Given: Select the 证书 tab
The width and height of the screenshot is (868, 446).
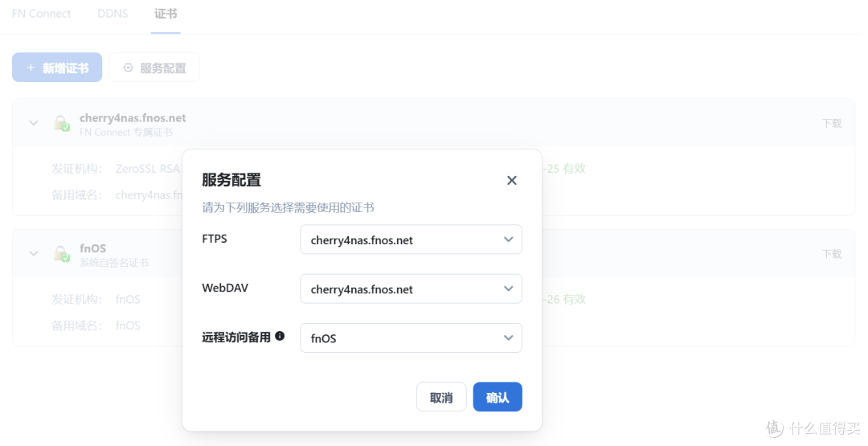Looking at the screenshot, I should click(166, 14).
